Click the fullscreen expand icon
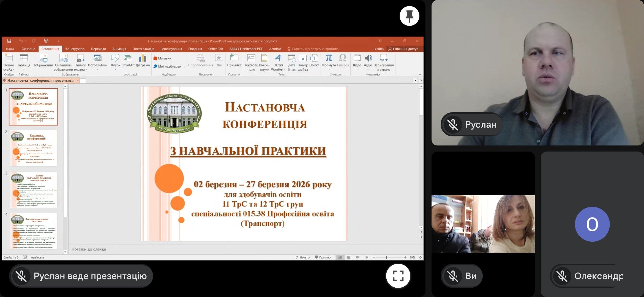Image resolution: width=644 pixels, height=297 pixels. point(398,276)
